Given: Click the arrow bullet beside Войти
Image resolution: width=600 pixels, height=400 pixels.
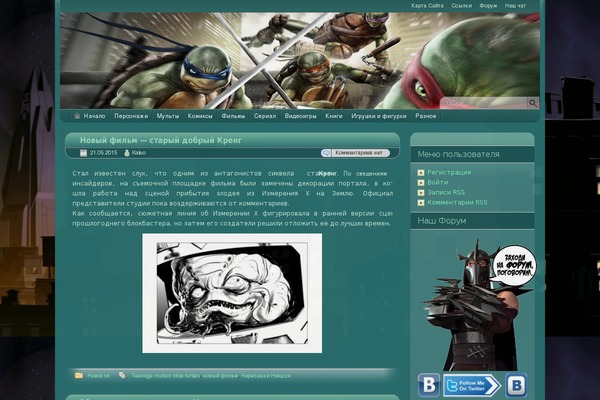Looking at the screenshot, I should tap(421, 183).
